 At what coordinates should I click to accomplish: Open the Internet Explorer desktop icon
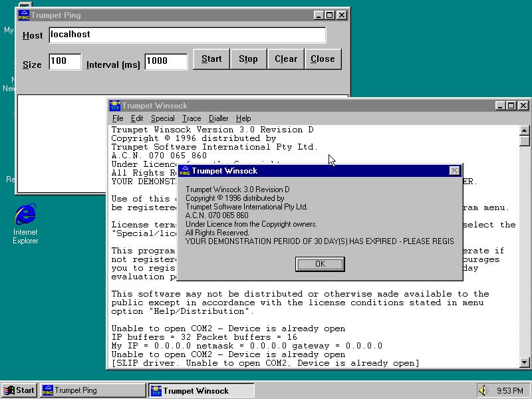[x=25, y=213]
